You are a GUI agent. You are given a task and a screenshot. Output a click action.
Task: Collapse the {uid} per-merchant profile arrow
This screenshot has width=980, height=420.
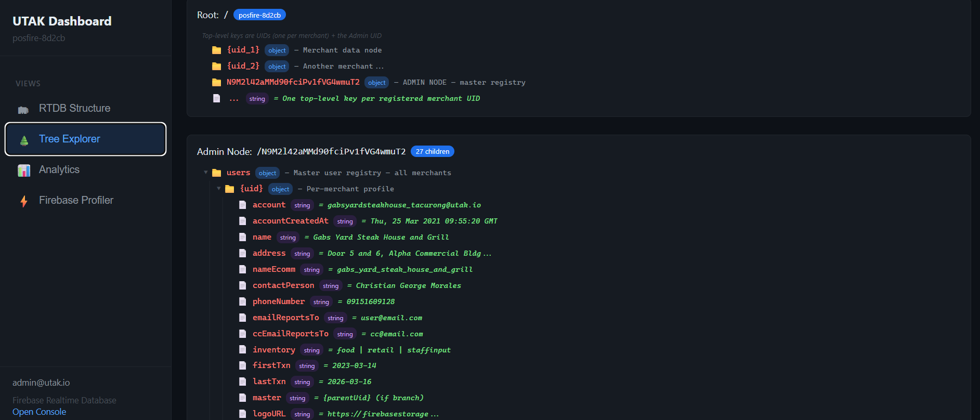pos(219,189)
